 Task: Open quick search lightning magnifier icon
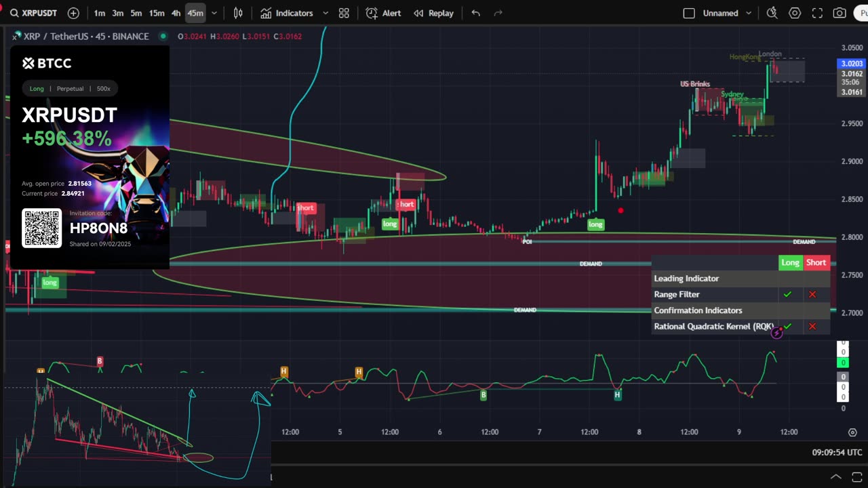[772, 13]
